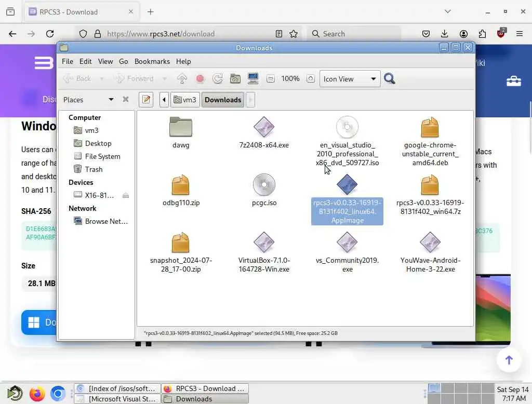Viewport: 532px width, 404px height.
Task: Open Forward history dropdown arrow
Action: pos(165,79)
